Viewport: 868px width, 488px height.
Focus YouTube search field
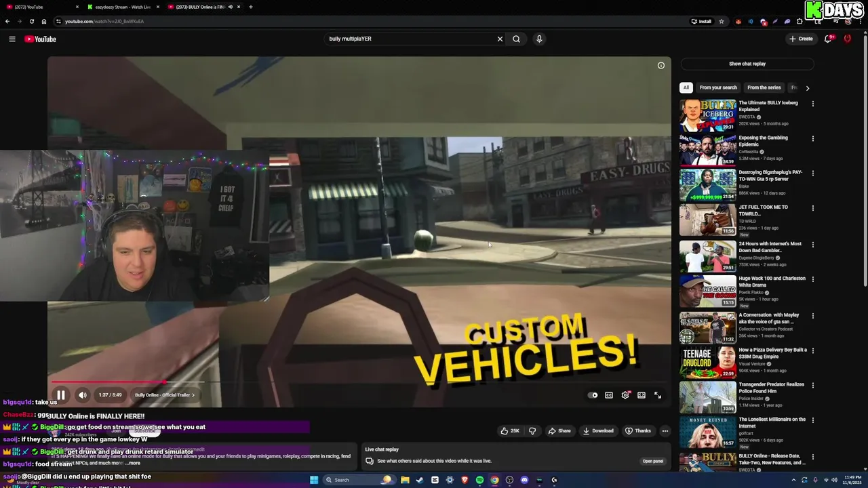click(x=410, y=39)
